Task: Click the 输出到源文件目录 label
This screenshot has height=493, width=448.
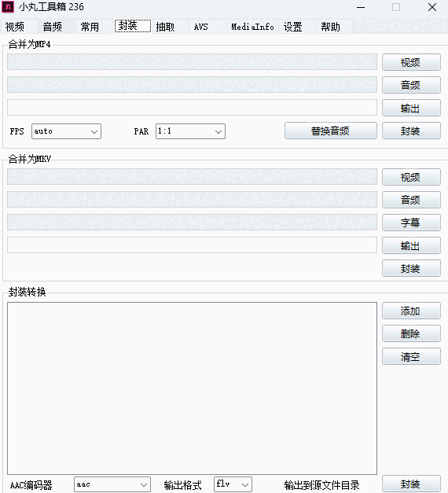Action: (x=321, y=485)
